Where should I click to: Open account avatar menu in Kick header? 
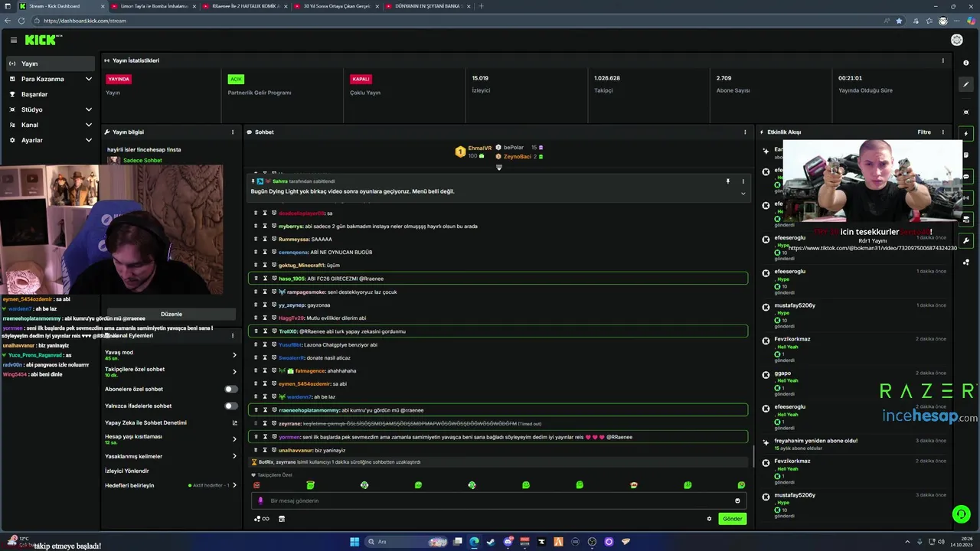pos(956,40)
